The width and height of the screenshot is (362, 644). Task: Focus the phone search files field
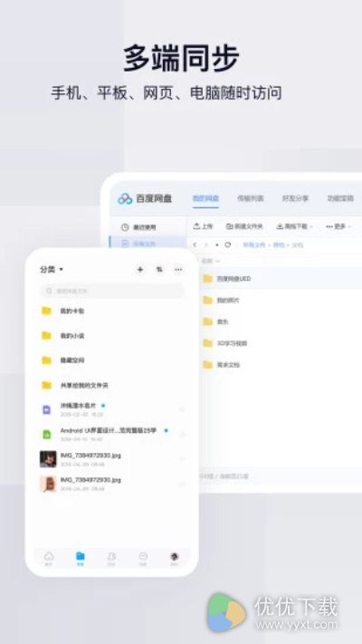[x=112, y=291]
